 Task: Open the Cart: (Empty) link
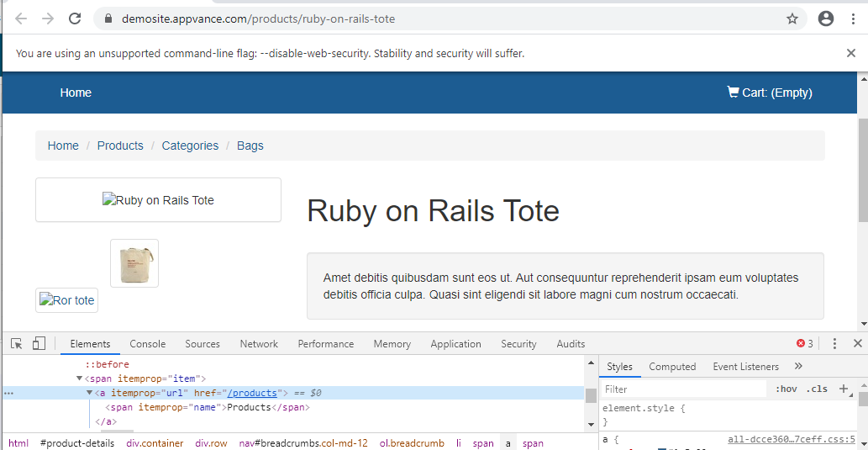(x=770, y=93)
